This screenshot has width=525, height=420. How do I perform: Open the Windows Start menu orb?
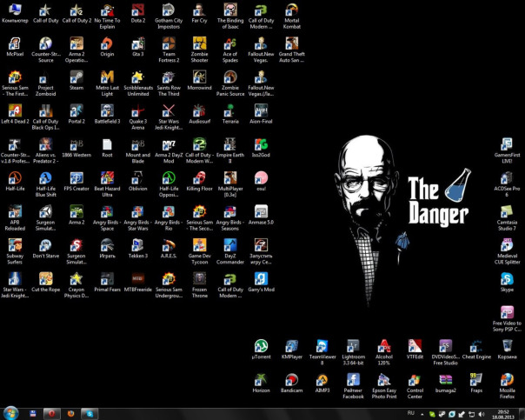(10, 413)
